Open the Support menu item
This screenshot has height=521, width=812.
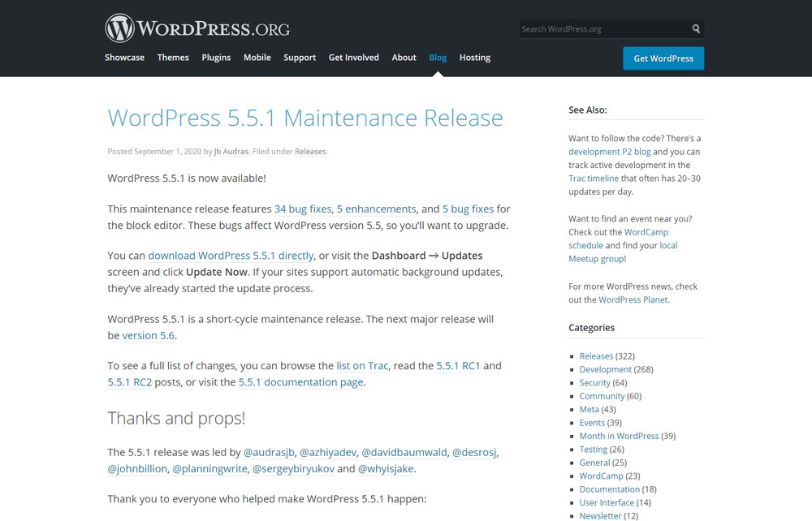pyautogui.click(x=300, y=58)
